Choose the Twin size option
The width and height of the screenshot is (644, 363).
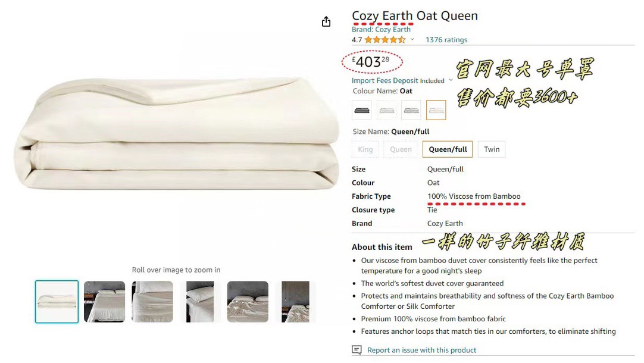[491, 149]
